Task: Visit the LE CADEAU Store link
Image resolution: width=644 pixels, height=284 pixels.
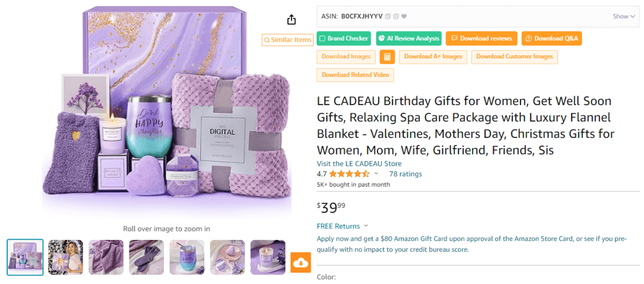Action: [359, 163]
